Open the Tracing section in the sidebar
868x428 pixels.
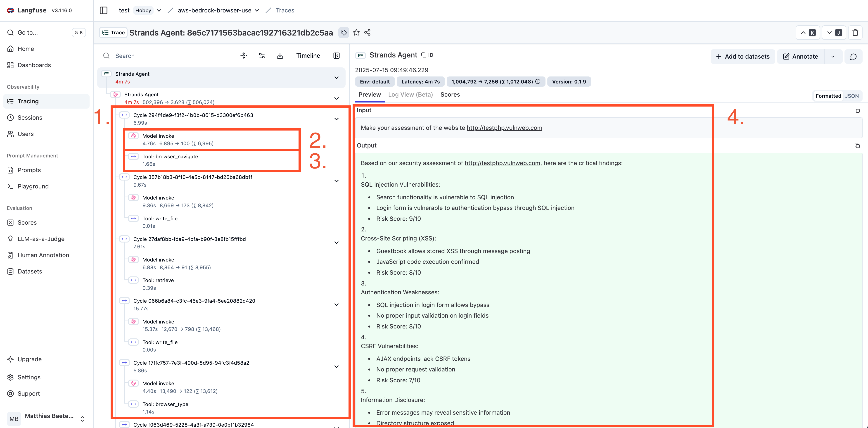tap(28, 101)
